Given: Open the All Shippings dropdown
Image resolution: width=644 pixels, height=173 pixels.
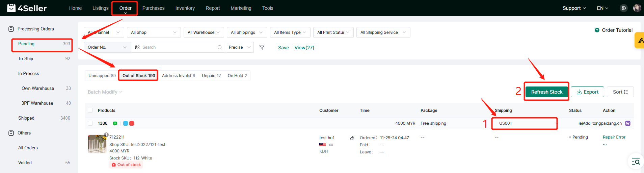Looking at the screenshot, I should pyautogui.click(x=247, y=32).
